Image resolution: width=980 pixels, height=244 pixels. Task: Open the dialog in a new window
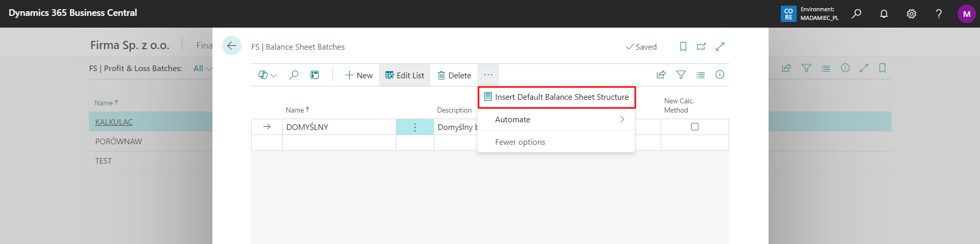701,47
